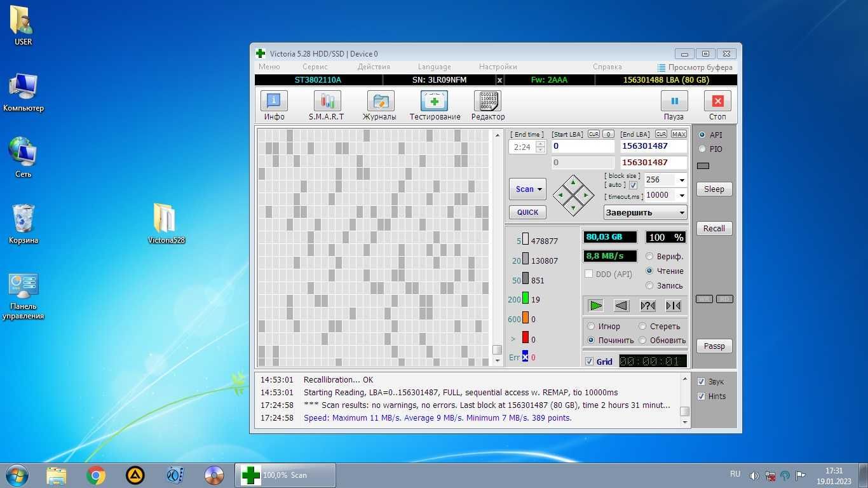Open the Start menu

(x=17, y=475)
